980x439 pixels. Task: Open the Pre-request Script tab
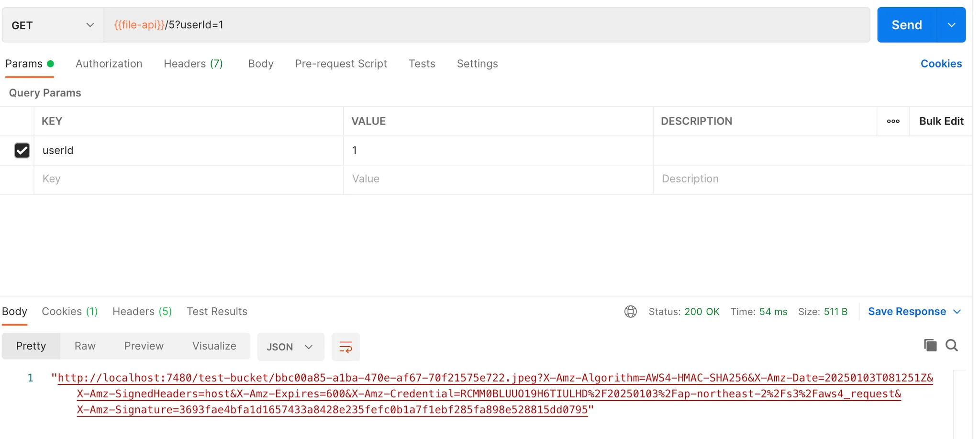tap(341, 64)
